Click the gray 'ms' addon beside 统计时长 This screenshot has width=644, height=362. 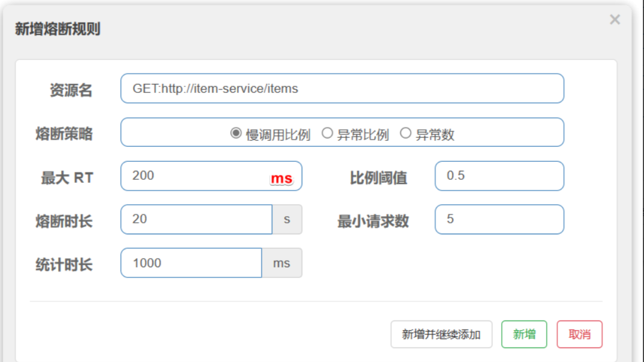tap(282, 263)
